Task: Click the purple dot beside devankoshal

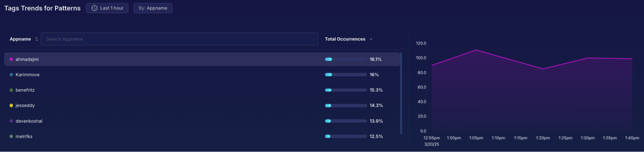Action: pyautogui.click(x=11, y=121)
